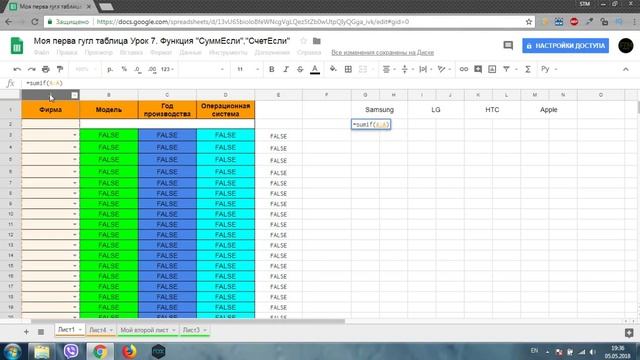The width and height of the screenshot is (640, 360).
Task: Open Фирма dropdown in row 3
Action: (75, 135)
